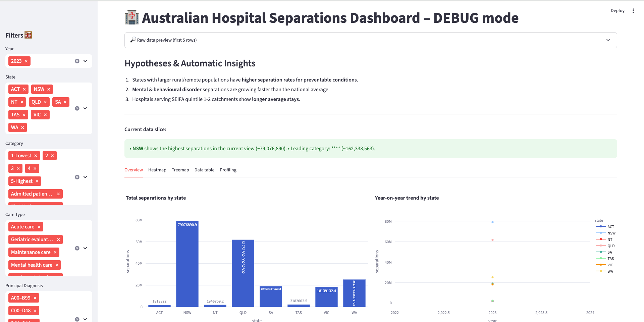
Task: Remove the A00–B99 diagnosis tag
Action: 35,298
